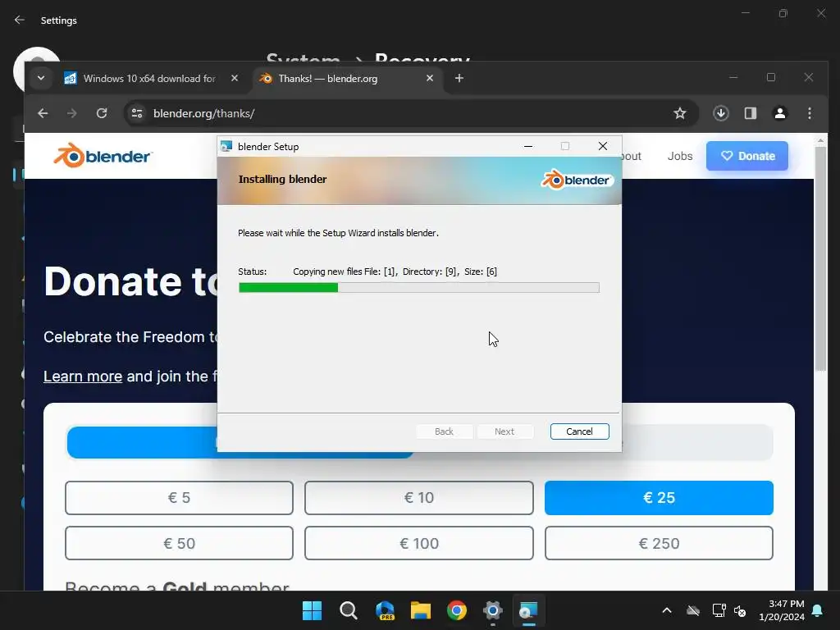The image size is (840, 630).
Task: Click the muted volume tray icon
Action: (740, 610)
